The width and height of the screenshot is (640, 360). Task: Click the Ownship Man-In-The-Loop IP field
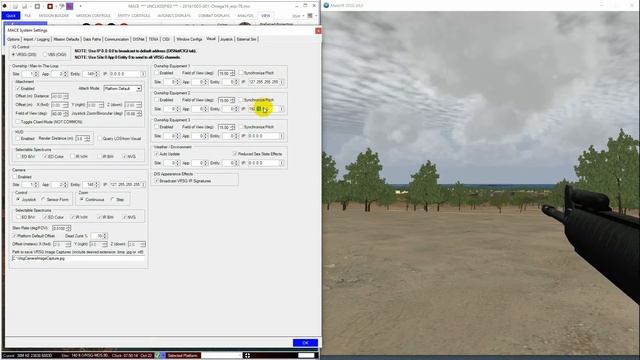pyautogui.click(x=127, y=74)
